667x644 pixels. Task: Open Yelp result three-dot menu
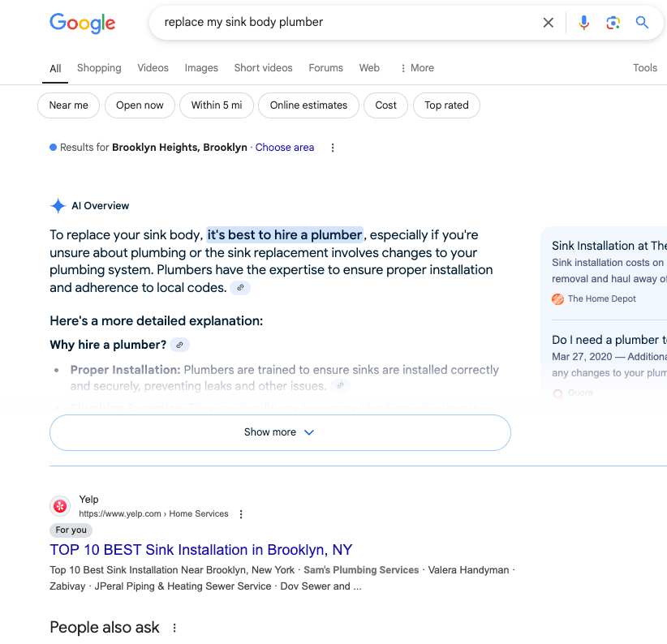point(241,514)
